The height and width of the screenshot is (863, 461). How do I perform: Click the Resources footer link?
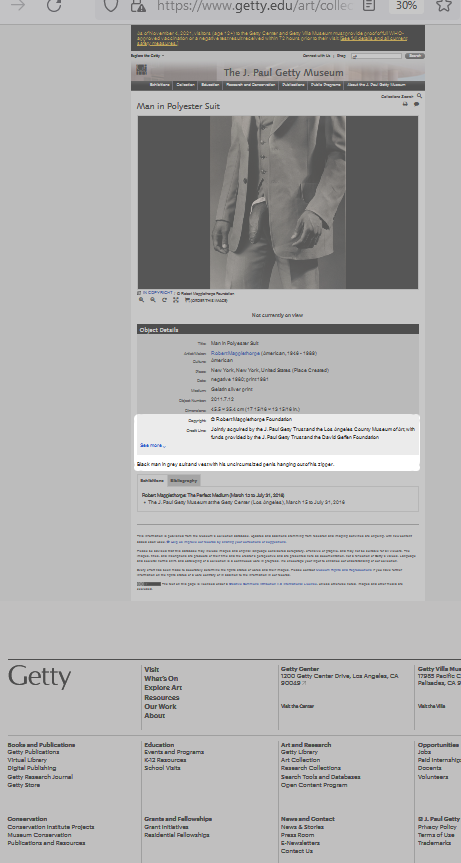pyautogui.click(x=162, y=697)
